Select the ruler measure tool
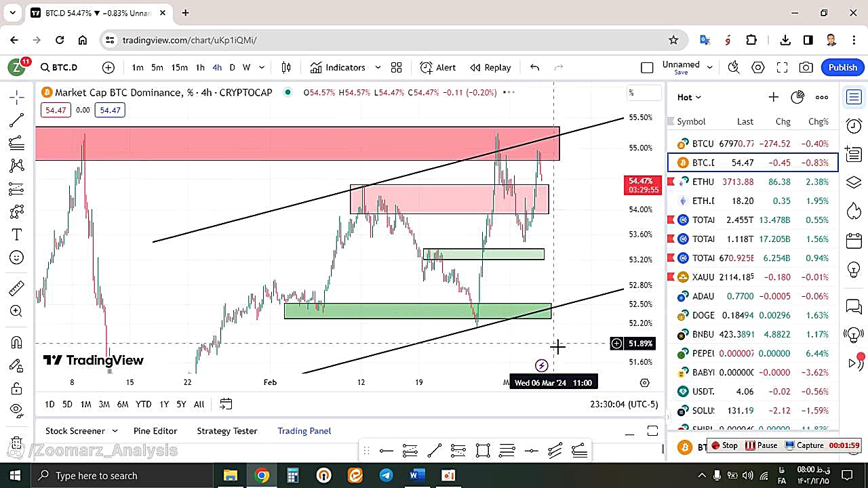 (x=17, y=288)
